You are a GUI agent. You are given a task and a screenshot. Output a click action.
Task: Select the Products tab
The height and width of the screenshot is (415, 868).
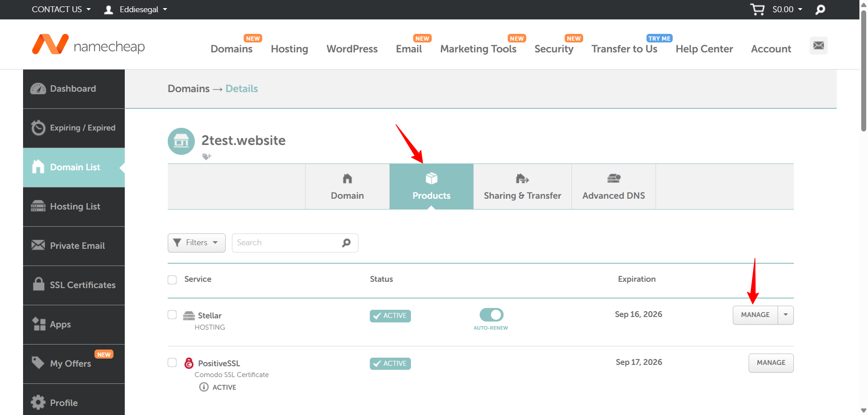click(x=431, y=187)
